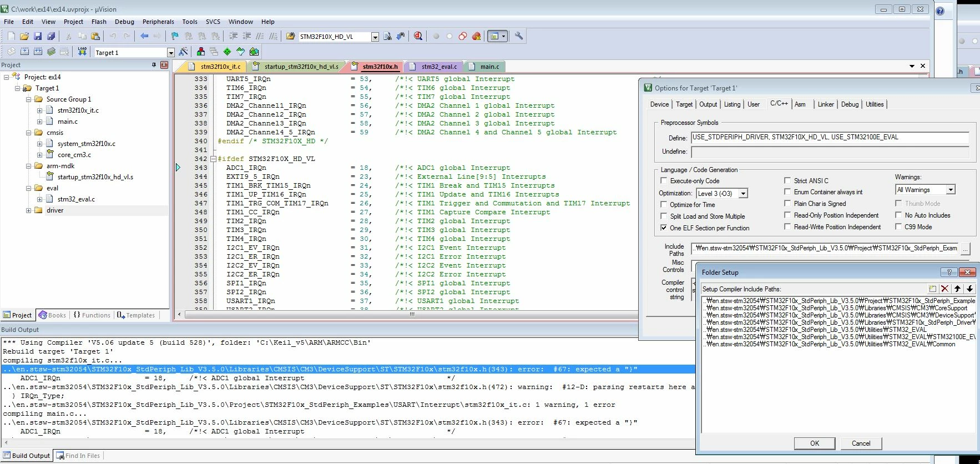Check Plain Char is Signed option
Image resolution: width=980 pixels, height=464 pixels.
[787, 203]
